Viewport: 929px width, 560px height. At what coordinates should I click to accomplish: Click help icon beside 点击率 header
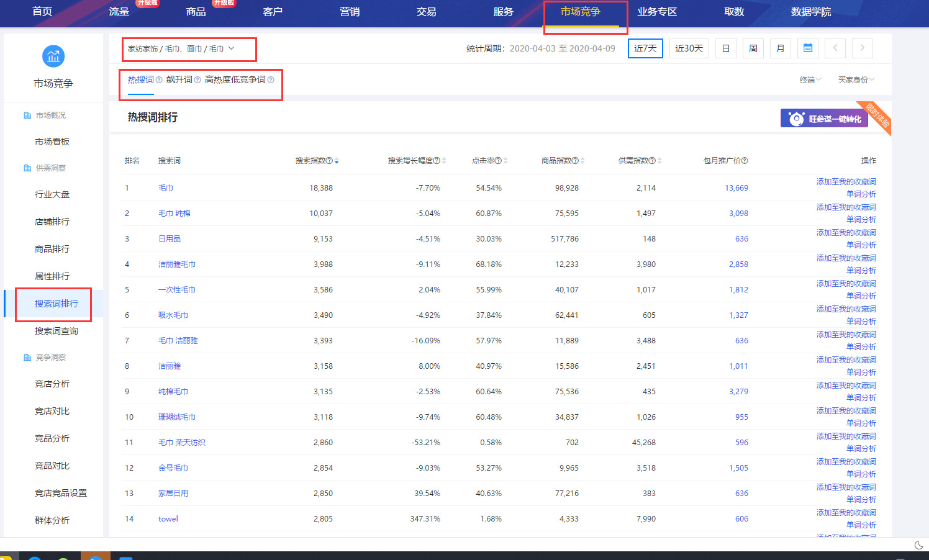[499, 161]
